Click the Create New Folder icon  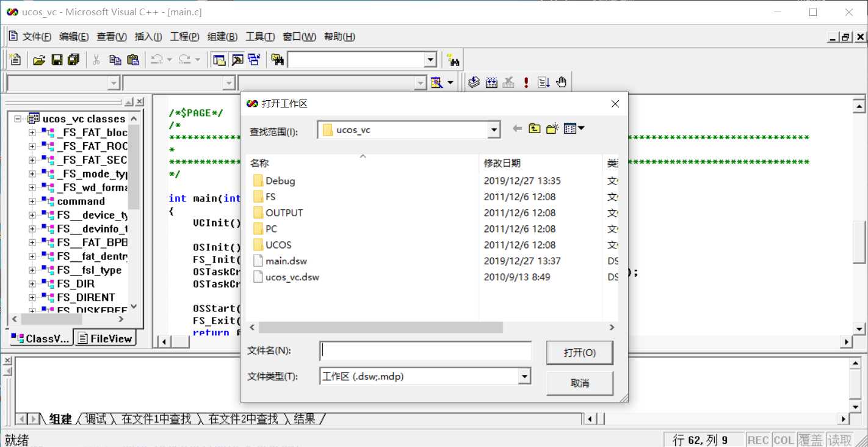point(552,129)
